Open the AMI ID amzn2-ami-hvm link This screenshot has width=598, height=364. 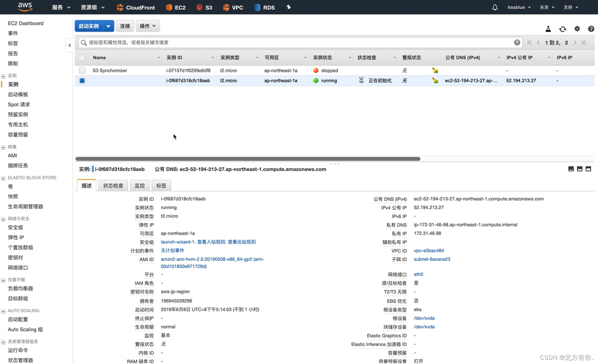(x=212, y=263)
